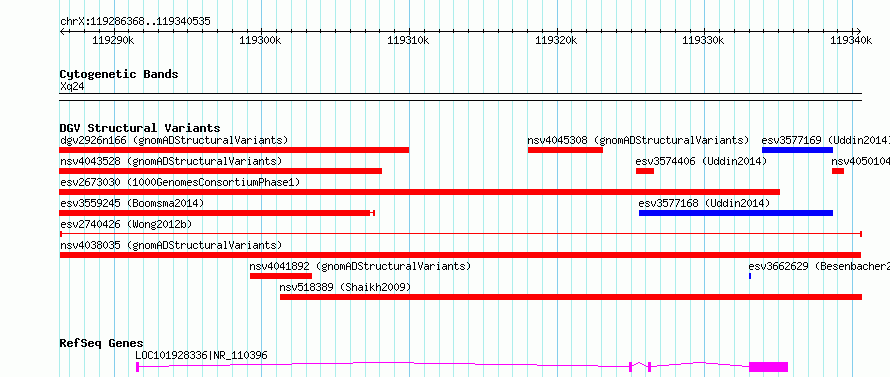Click the 119340k ruler tick label
The image size is (890, 377).
pos(851,41)
